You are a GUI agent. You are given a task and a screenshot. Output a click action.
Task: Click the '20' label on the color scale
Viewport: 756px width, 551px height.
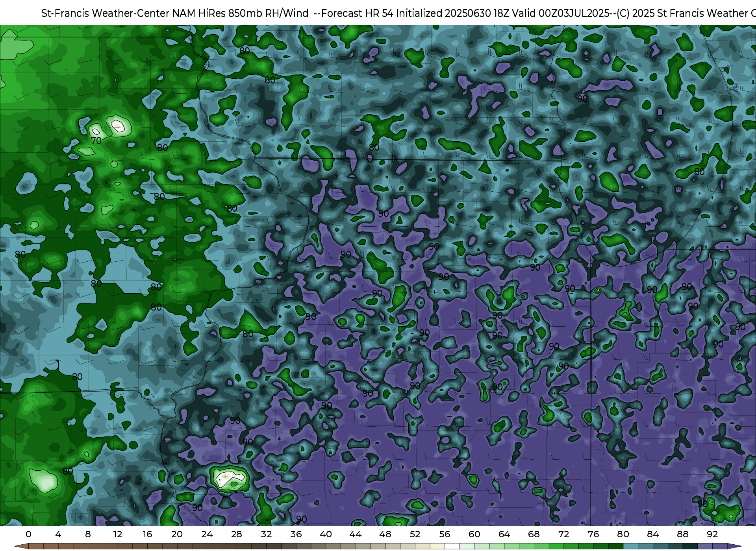(177, 534)
